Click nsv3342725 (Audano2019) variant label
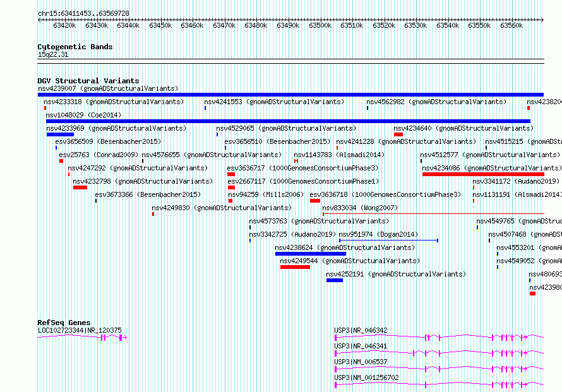This screenshot has height=392, width=562. [x=292, y=234]
